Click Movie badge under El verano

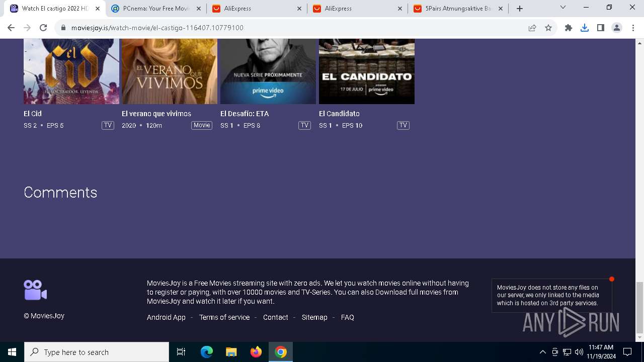[202, 125]
